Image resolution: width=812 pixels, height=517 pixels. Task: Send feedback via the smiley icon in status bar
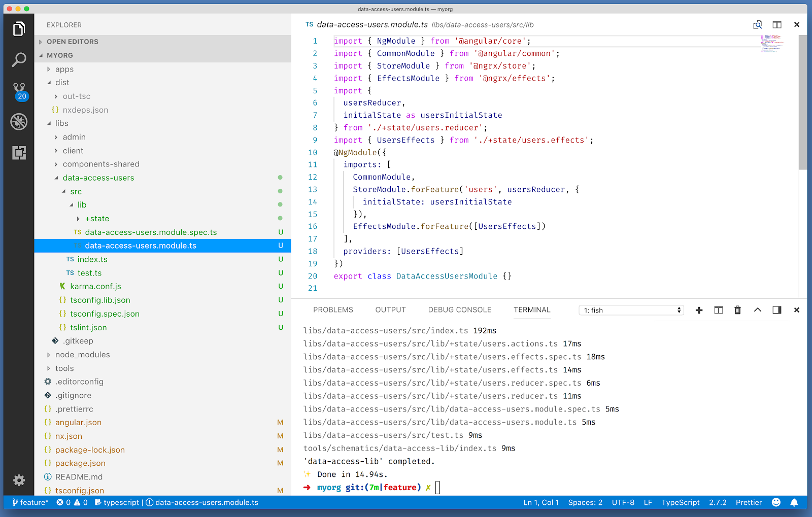click(775, 502)
